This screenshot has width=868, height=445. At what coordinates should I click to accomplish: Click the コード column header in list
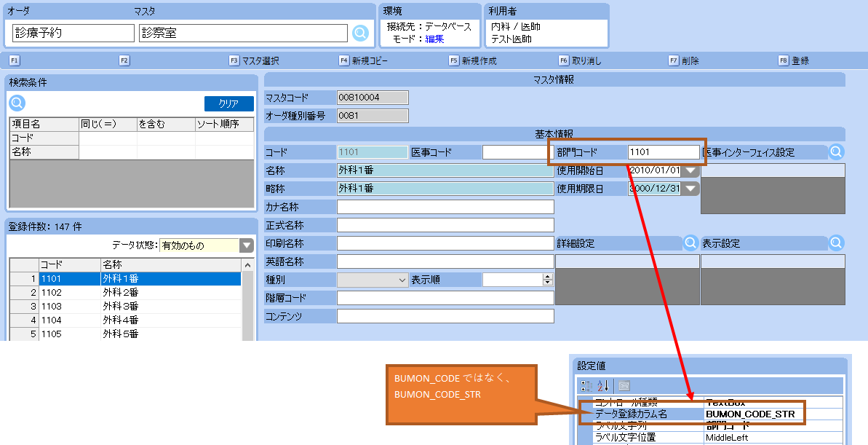69,265
